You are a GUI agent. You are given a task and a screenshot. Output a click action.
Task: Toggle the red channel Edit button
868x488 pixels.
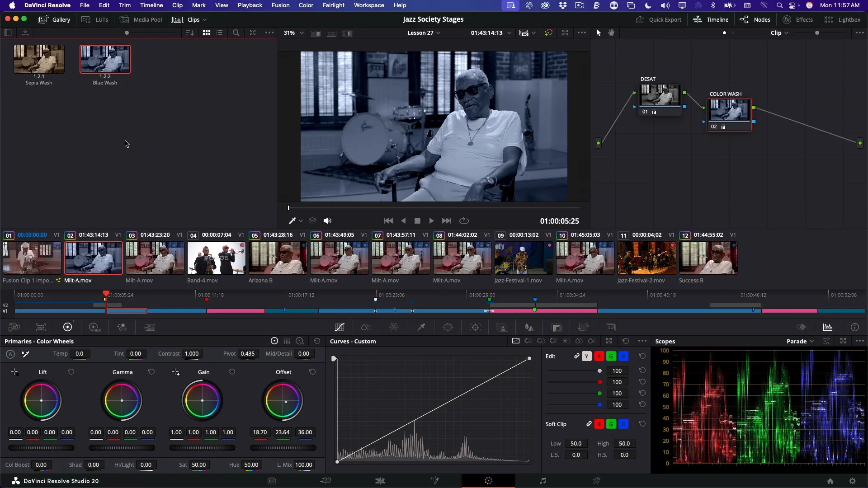click(x=599, y=356)
